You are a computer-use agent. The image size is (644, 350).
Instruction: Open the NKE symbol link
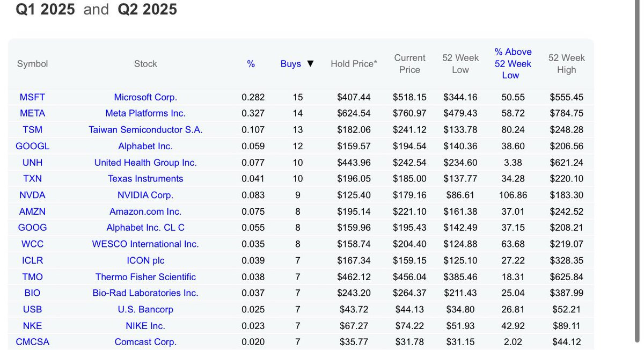pos(32,326)
